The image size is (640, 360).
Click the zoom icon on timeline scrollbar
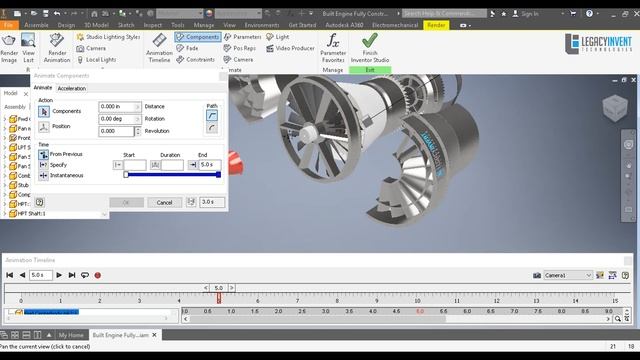[618, 319]
